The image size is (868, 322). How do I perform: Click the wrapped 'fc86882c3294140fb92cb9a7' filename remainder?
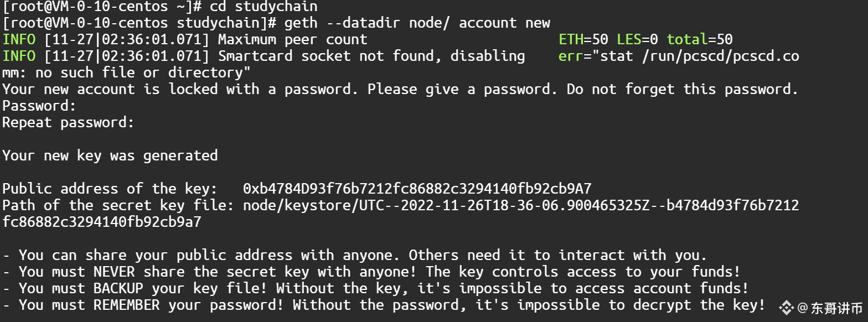pos(102,222)
